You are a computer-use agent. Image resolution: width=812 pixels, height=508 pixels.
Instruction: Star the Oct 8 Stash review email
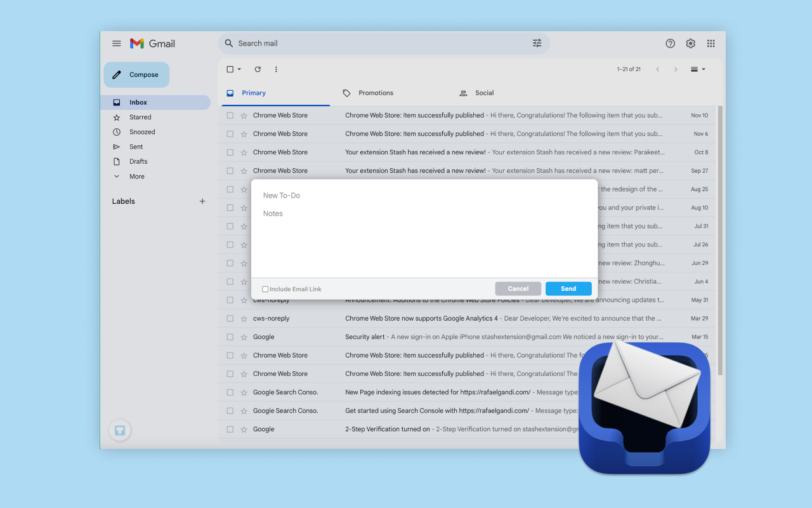pos(244,152)
